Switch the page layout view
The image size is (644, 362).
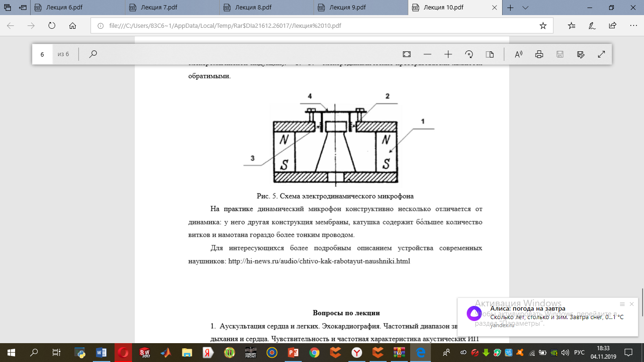[489, 54]
